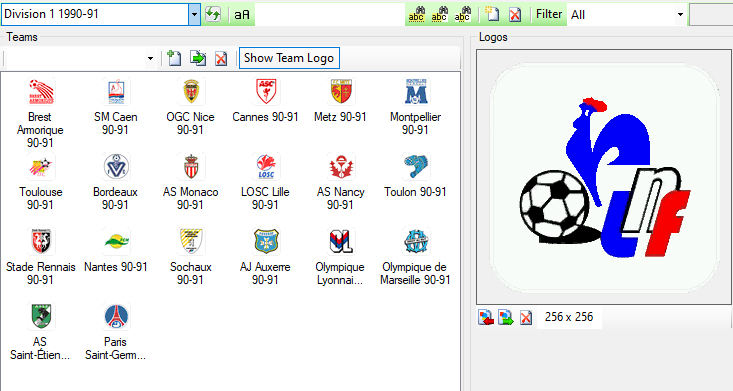The width and height of the screenshot is (733, 391).
Task: Select the AS Nancy 90-91 team icon
Action: coord(341,167)
